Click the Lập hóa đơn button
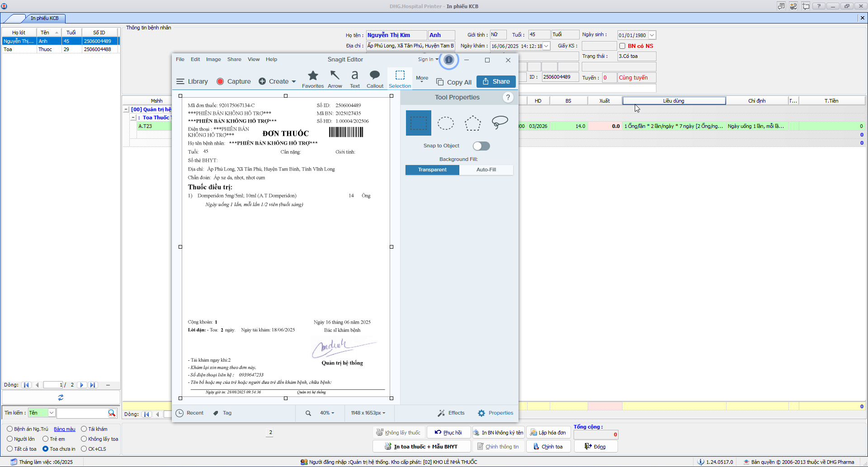Viewport: 868px width, 467px height. [548, 433]
